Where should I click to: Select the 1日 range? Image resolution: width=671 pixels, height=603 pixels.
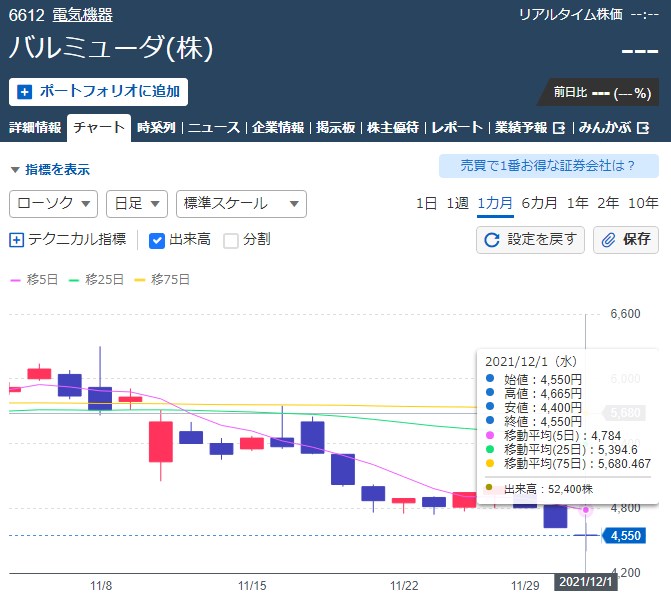[427, 203]
